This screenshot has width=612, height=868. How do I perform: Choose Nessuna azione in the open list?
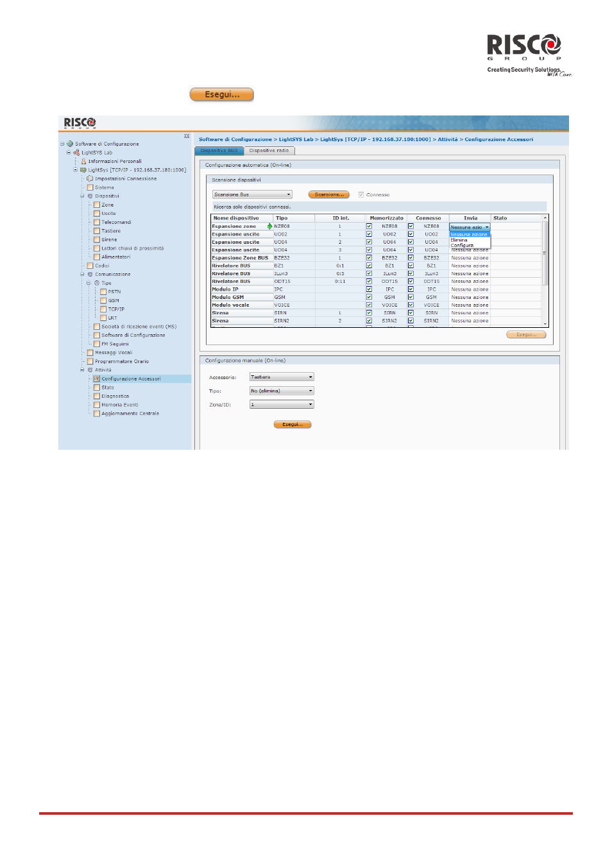[x=469, y=235]
